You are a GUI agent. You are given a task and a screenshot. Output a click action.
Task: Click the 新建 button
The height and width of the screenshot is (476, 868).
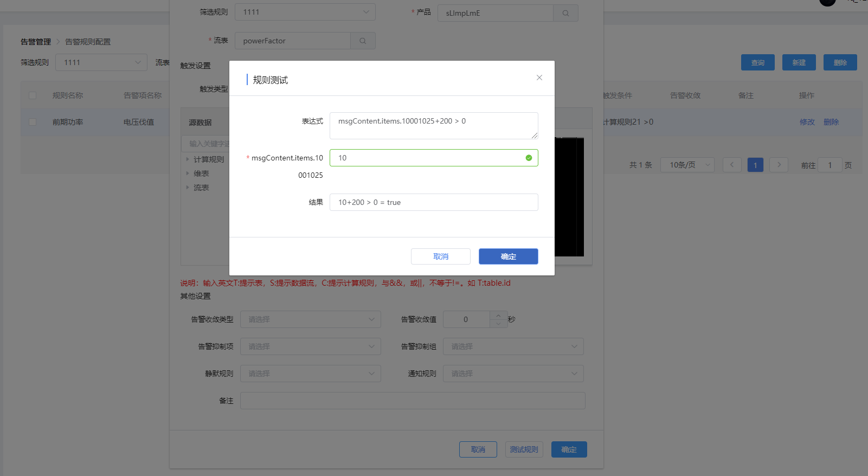coord(799,62)
